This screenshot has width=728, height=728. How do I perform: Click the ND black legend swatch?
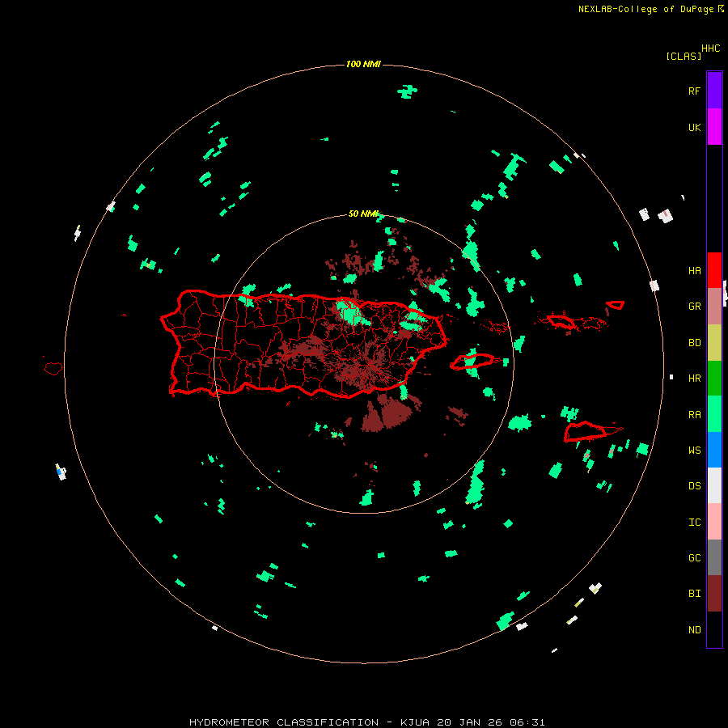pyautogui.click(x=714, y=629)
